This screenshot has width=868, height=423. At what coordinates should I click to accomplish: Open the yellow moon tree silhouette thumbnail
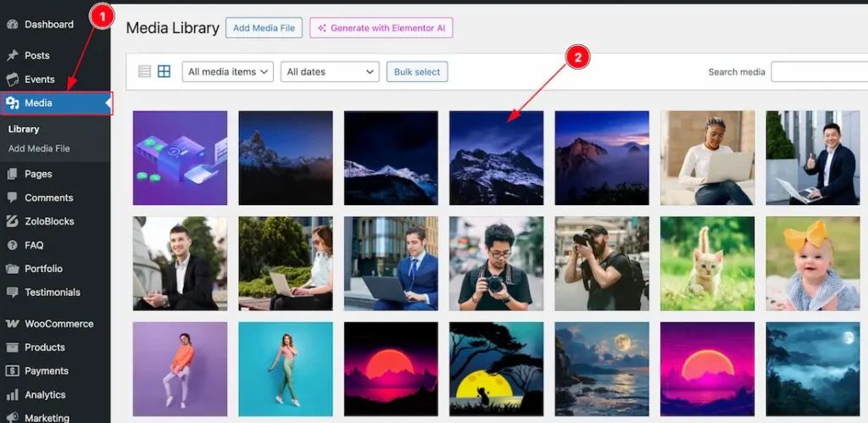[x=497, y=370]
